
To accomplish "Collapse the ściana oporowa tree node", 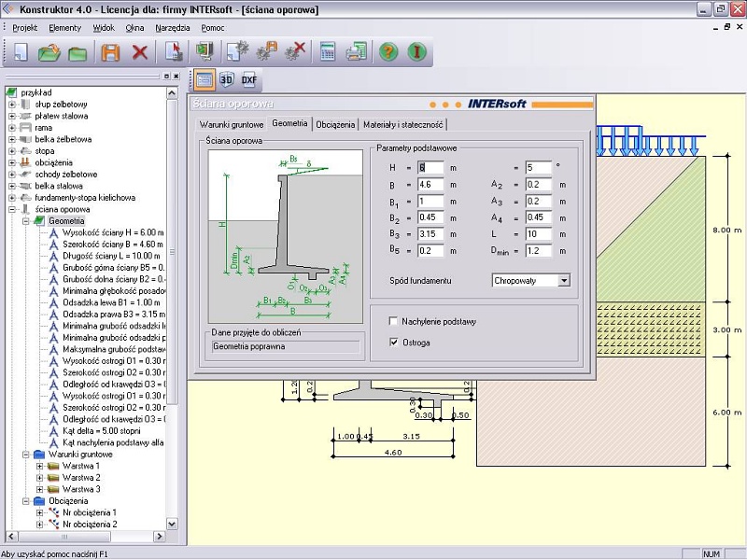I will (x=12, y=209).
